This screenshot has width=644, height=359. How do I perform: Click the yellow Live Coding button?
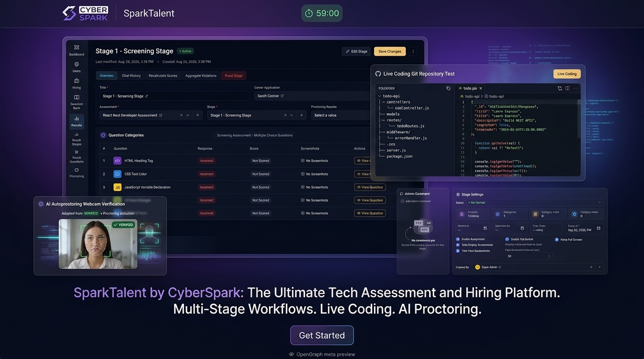click(x=567, y=74)
